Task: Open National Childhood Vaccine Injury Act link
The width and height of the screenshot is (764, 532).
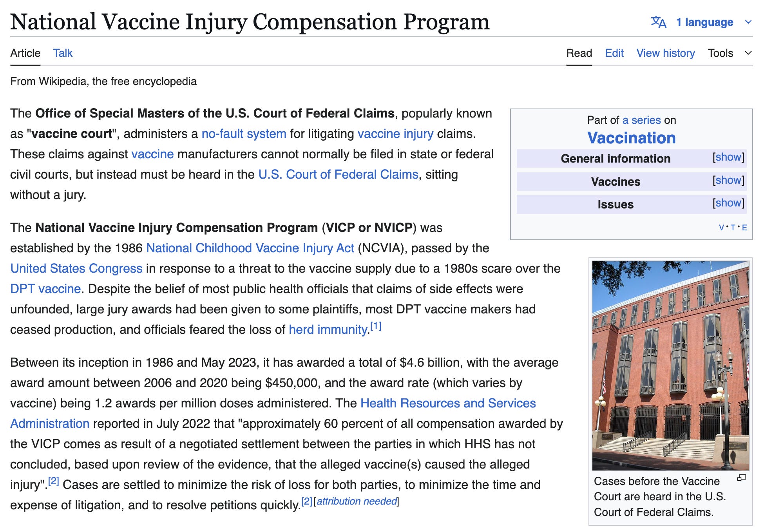Action: tap(250, 248)
